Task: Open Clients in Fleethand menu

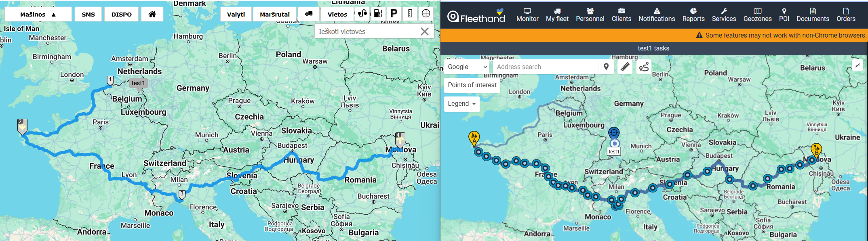Action: click(621, 15)
